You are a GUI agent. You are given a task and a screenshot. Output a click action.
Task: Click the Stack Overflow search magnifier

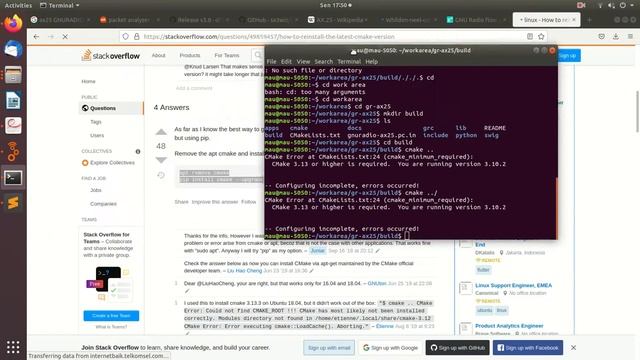(x=258, y=55)
